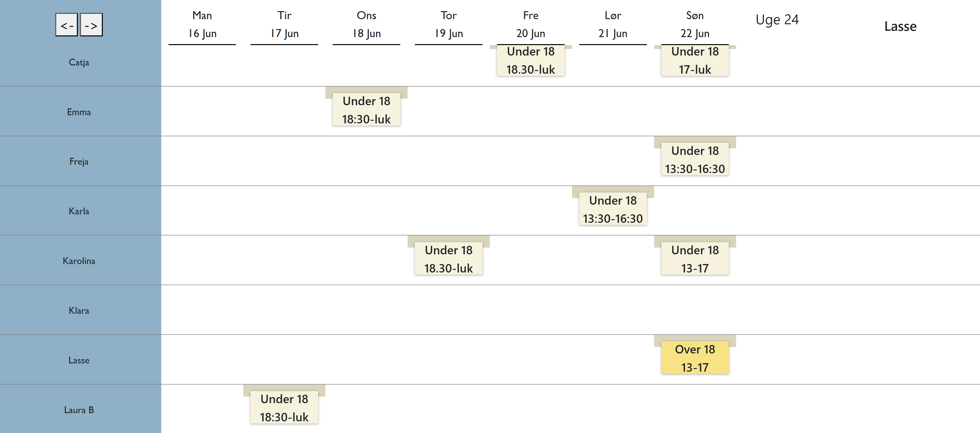Open Catja's Friday Under 18 shift
The height and width of the screenshot is (433, 980).
point(530,61)
